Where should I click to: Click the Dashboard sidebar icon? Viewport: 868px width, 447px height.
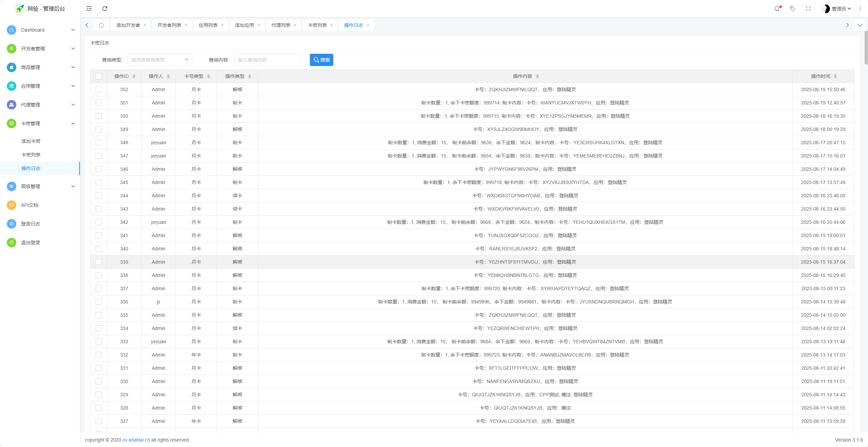pyautogui.click(x=12, y=30)
